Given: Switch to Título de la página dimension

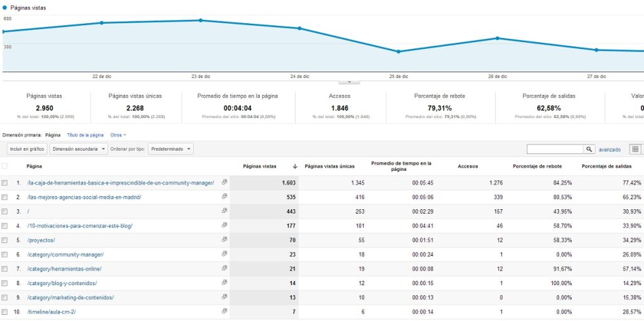Looking at the screenshot, I should (85, 135).
